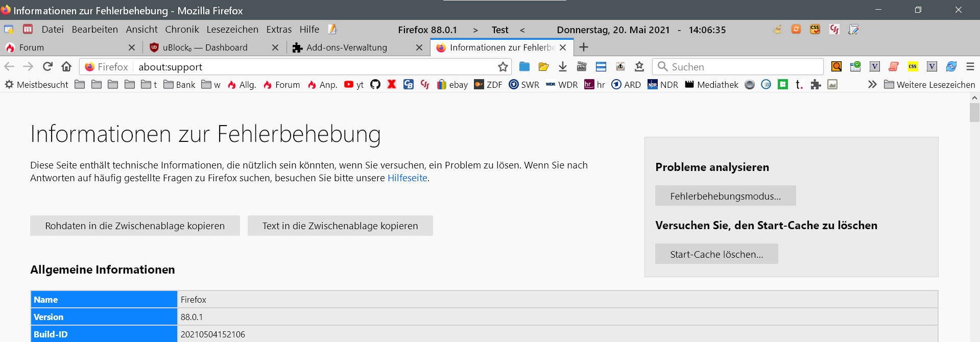Open the GitHub bookmark icon
980x342 pixels.
coord(375,85)
